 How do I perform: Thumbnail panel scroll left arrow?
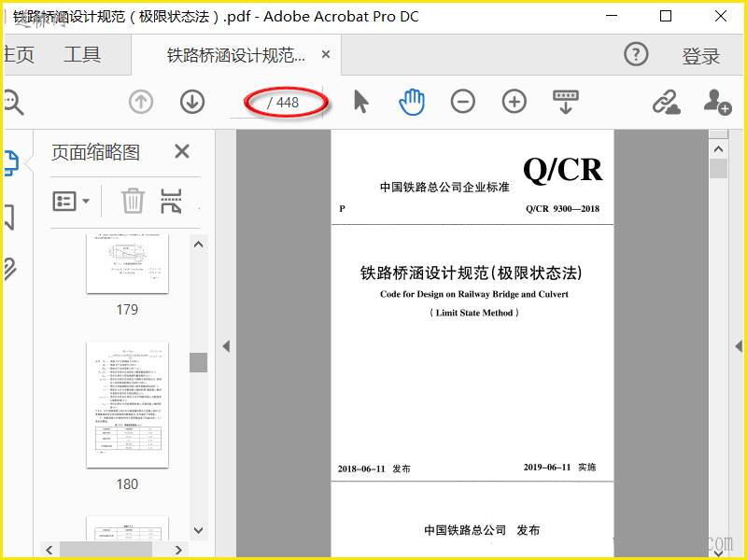click(x=49, y=550)
